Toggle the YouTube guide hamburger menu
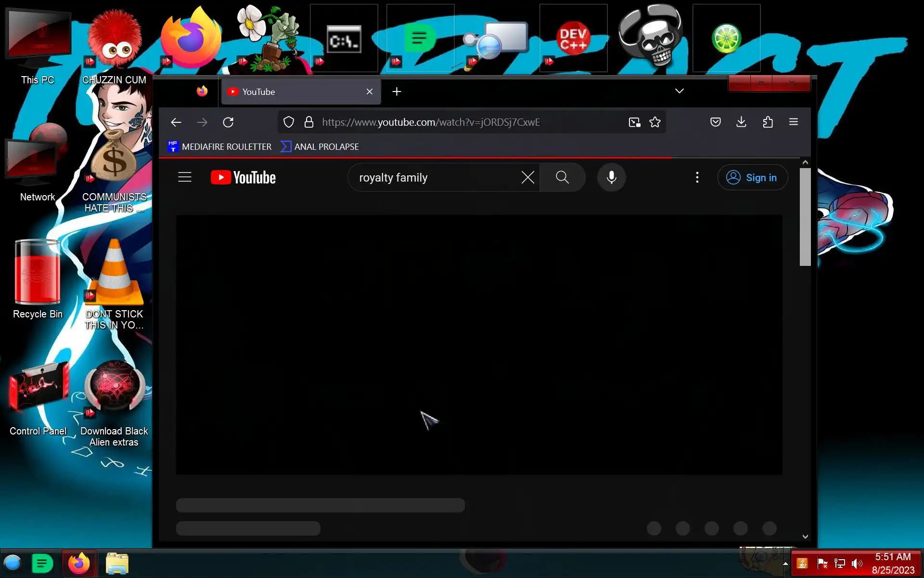The image size is (924, 578). point(185,177)
